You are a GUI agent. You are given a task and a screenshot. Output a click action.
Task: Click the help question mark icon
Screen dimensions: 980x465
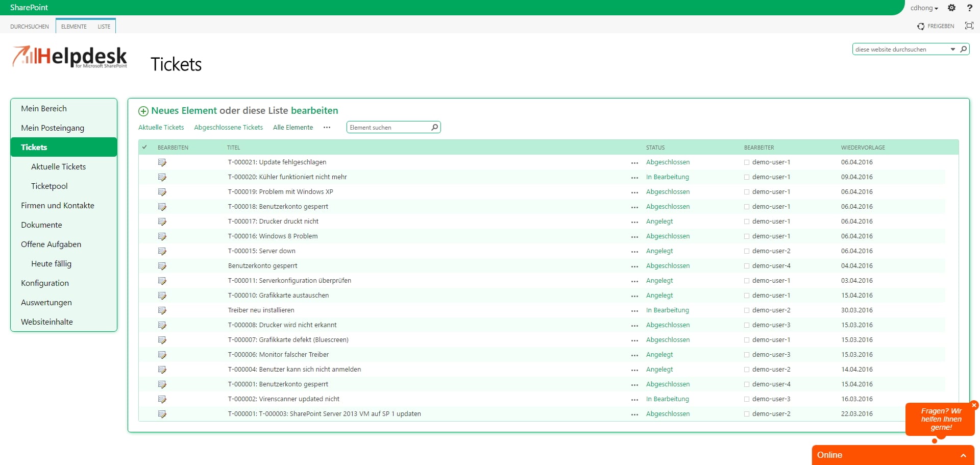pos(969,8)
